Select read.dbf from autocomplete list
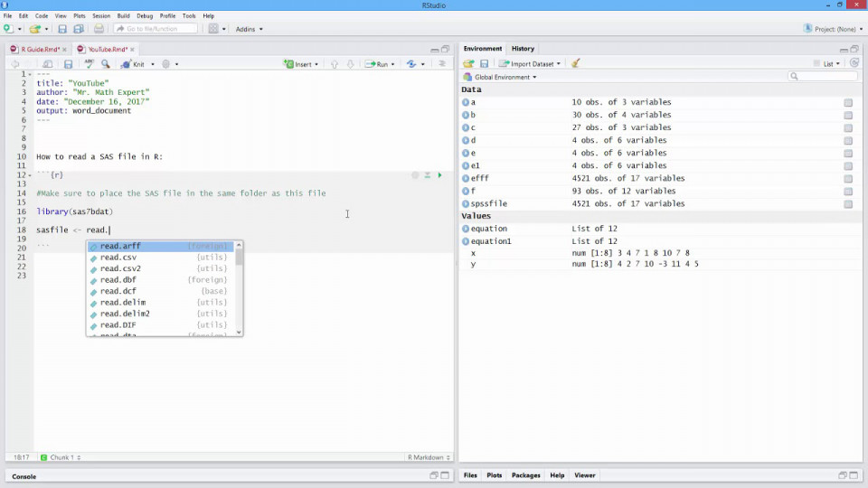This screenshot has width=868, height=488. pos(161,280)
